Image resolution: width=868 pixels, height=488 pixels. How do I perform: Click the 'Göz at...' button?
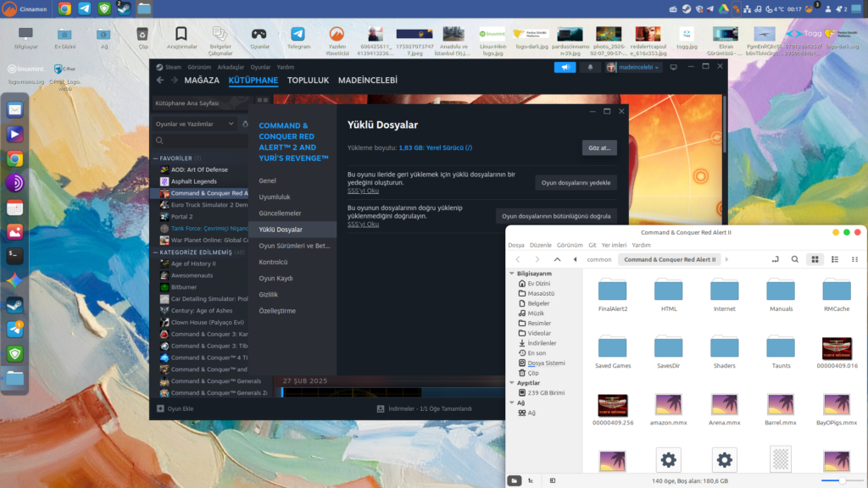point(599,147)
